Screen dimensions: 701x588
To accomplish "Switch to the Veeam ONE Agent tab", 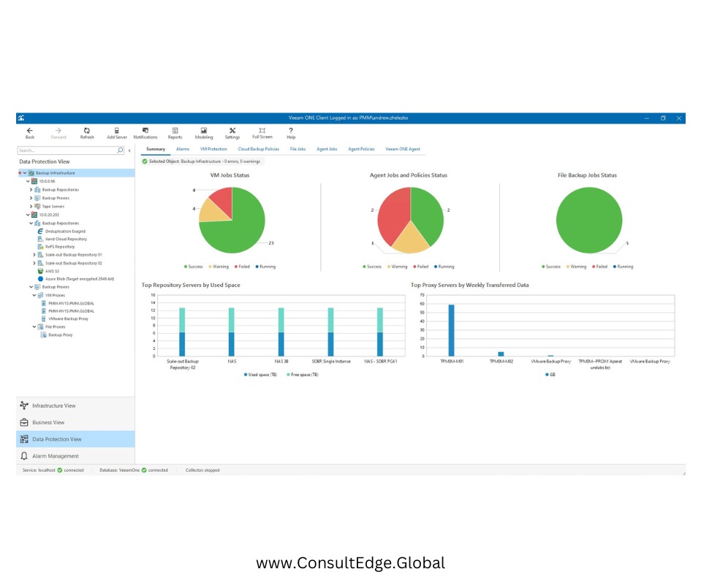I will coord(403,149).
